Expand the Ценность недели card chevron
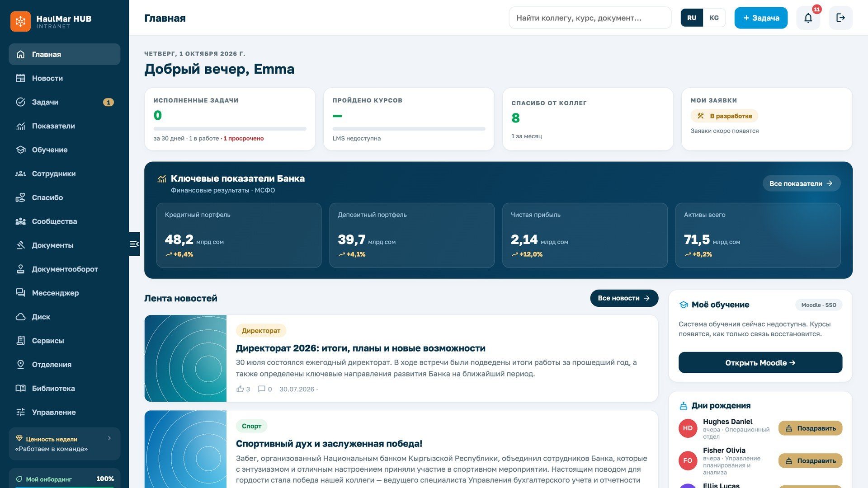This screenshot has width=868, height=488. (x=109, y=438)
